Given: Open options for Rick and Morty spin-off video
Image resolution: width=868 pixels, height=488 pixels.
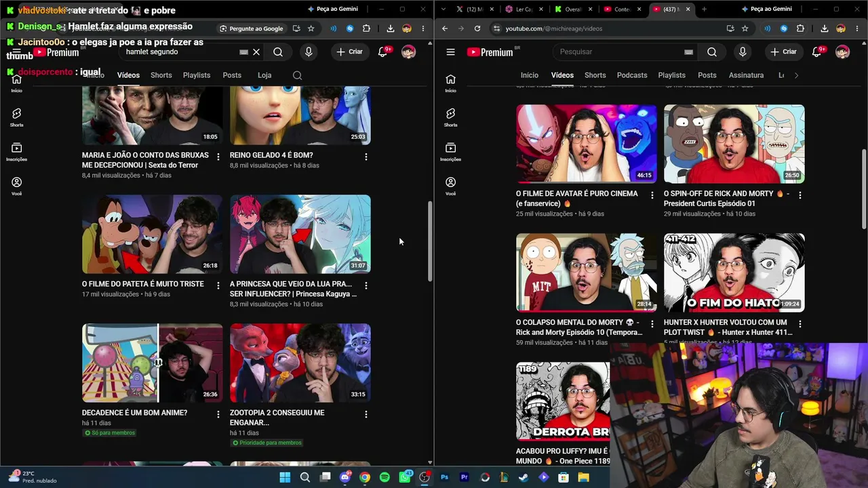Looking at the screenshot, I should (800, 195).
